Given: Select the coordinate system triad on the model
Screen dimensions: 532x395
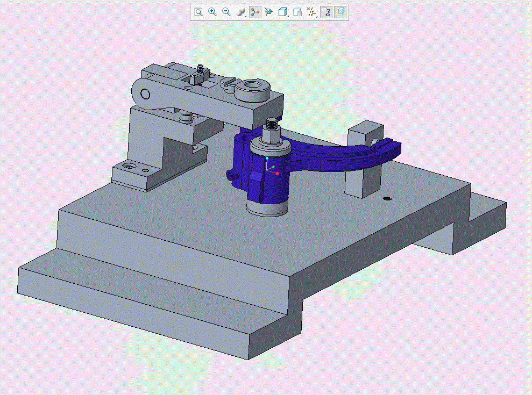Looking at the screenshot, I should pos(272,167).
